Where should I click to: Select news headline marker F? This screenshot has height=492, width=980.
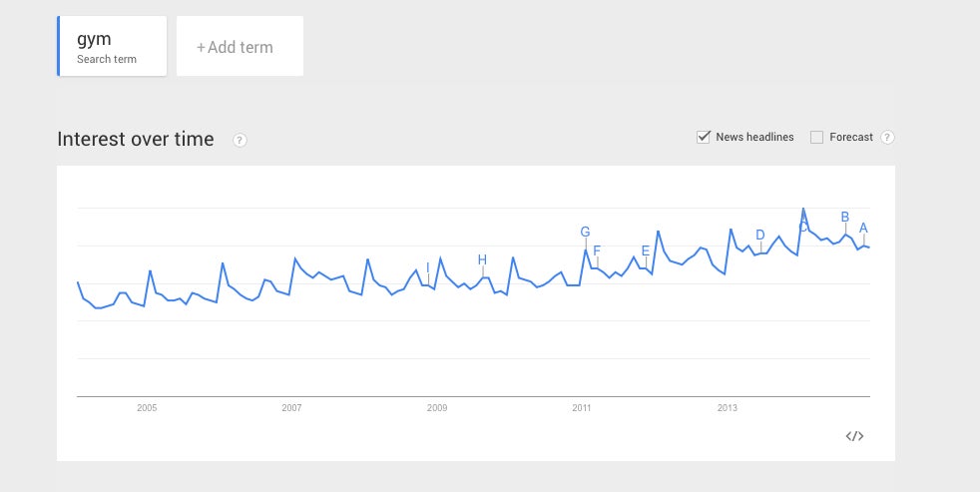point(597,251)
